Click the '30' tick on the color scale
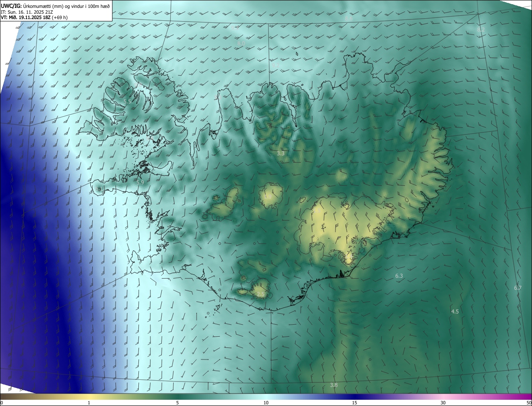 click(443, 403)
